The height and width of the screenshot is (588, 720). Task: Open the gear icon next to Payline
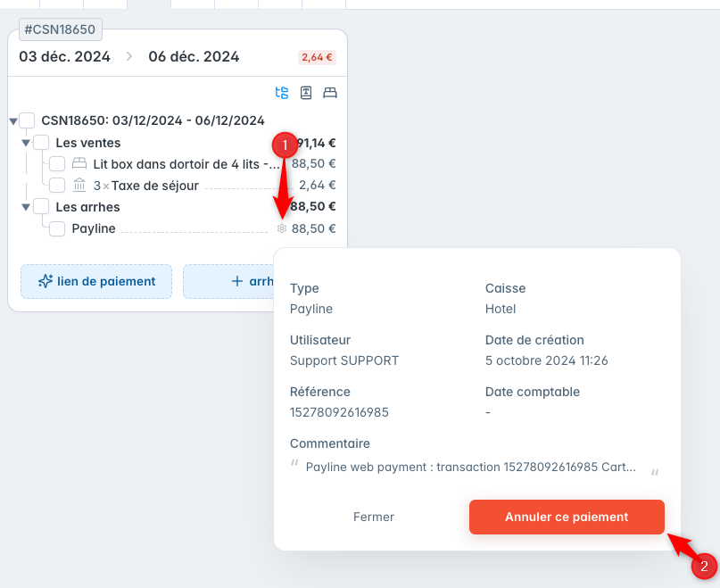click(282, 228)
